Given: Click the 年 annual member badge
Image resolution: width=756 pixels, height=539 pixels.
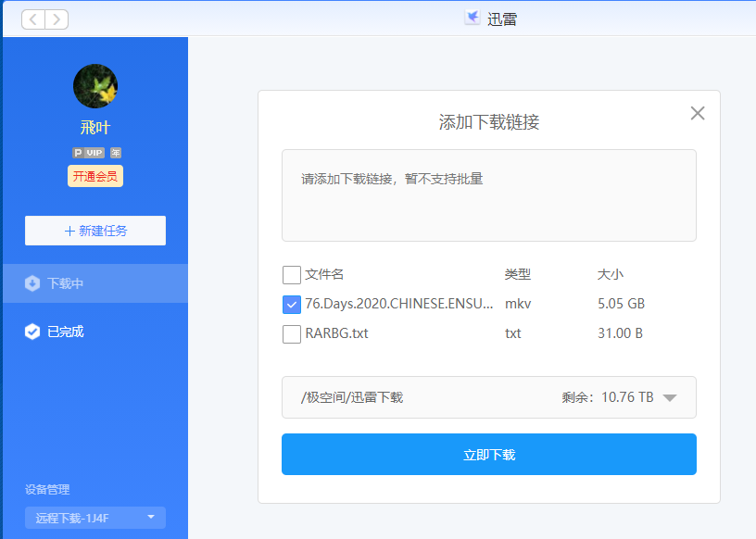Looking at the screenshot, I should (x=116, y=153).
